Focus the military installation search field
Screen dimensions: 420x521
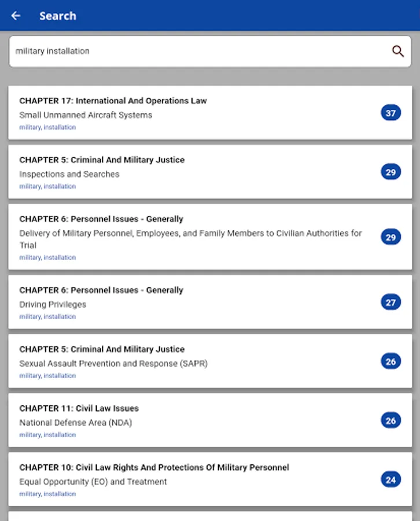click(x=210, y=51)
